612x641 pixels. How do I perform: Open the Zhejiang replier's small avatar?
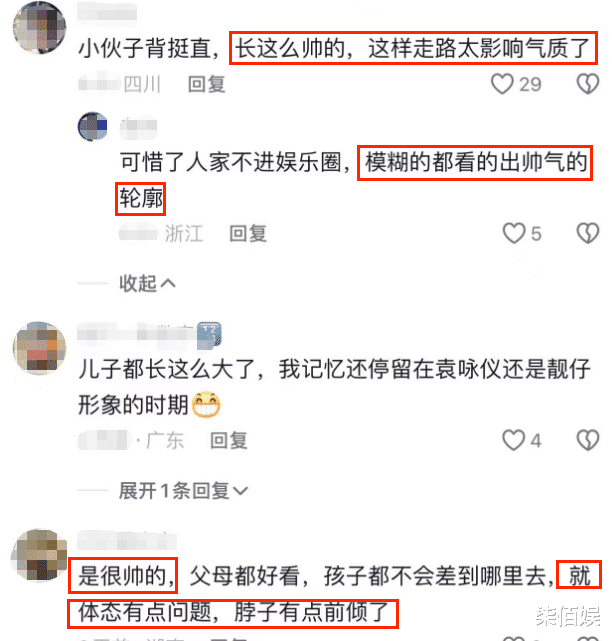[x=93, y=126]
